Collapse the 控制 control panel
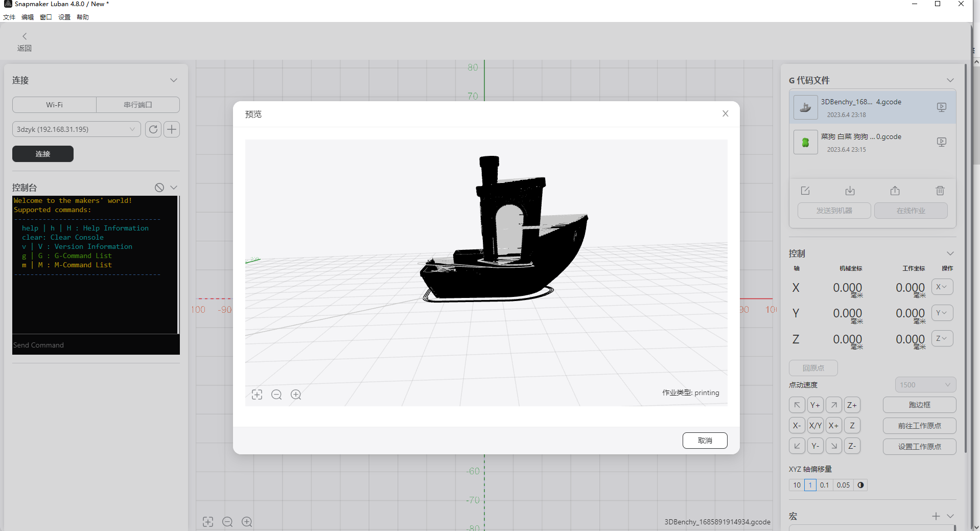This screenshot has height=531, width=980. coord(950,253)
